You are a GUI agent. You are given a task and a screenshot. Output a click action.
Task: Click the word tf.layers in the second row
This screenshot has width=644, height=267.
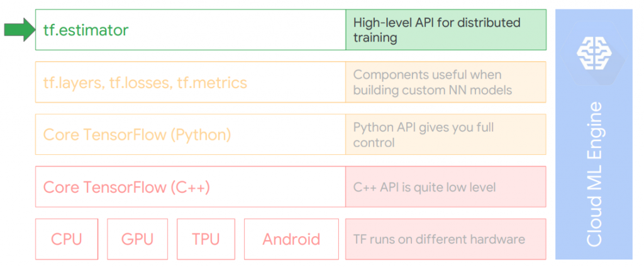click(73, 82)
